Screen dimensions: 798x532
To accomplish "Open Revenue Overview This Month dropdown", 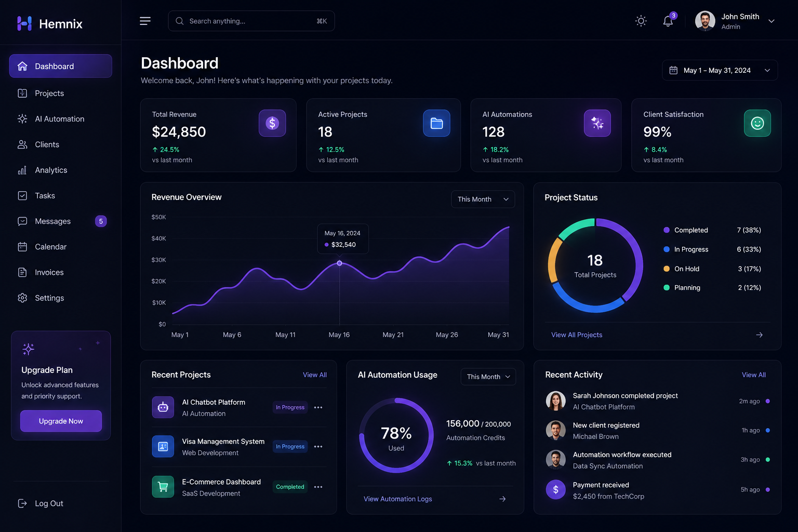I will point(483,199).
